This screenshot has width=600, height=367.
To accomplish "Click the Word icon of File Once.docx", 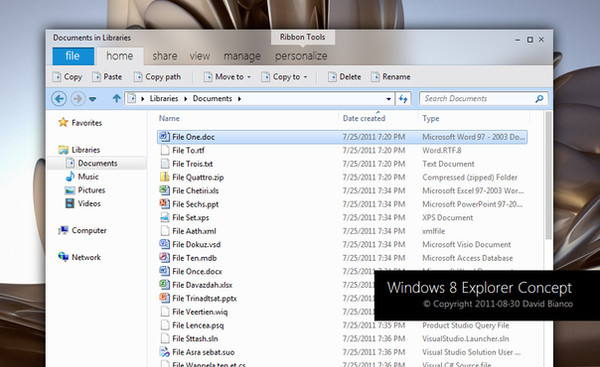I will (165, 271).
